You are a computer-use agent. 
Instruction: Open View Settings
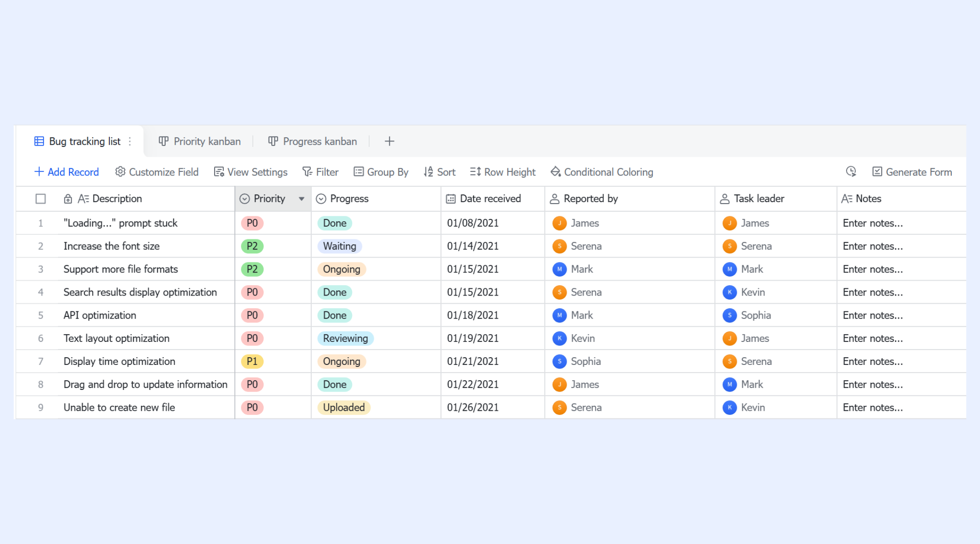(x=250, y=172)
